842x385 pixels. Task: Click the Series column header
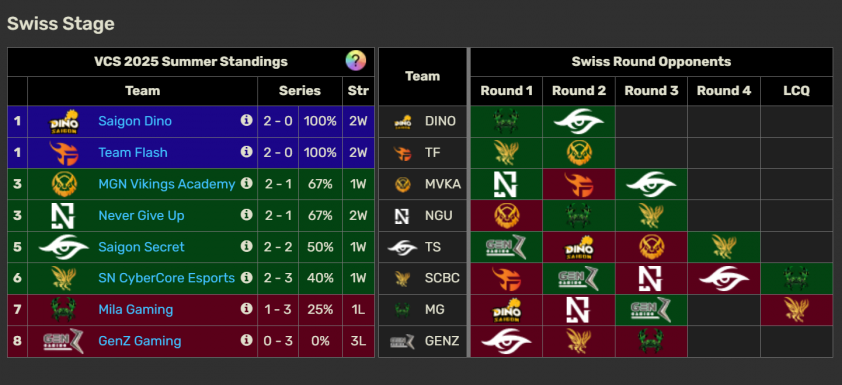tap(300, 91)
